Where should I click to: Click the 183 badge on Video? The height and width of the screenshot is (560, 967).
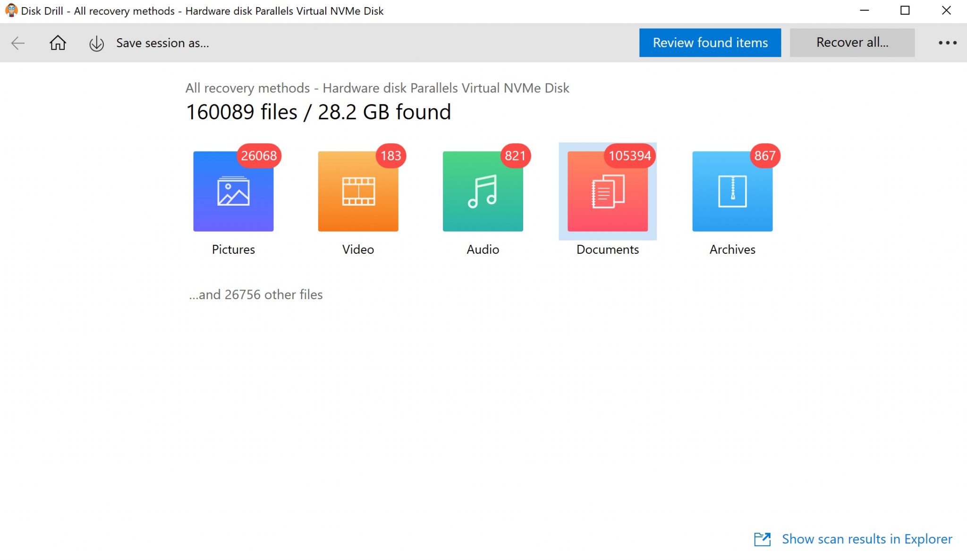coord(391,156)
